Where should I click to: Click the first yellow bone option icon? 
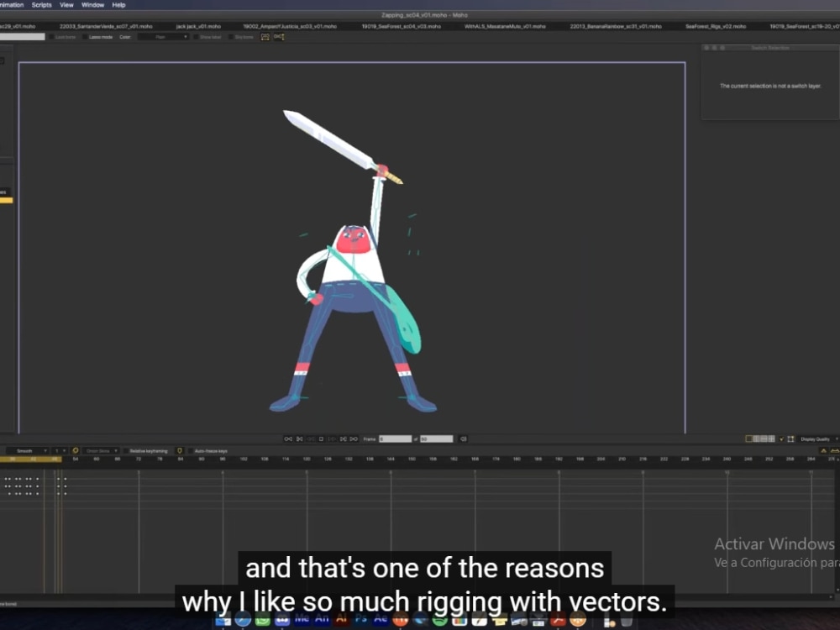265,37
